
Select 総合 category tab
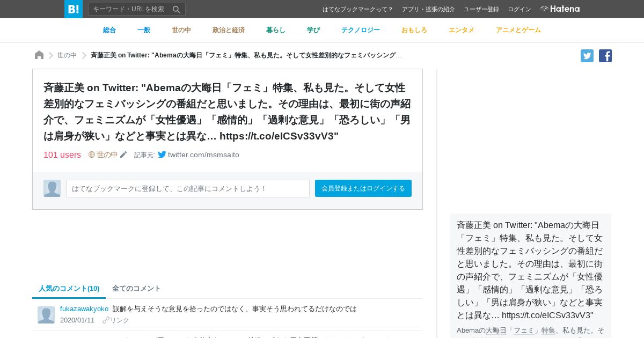[109, 30]
